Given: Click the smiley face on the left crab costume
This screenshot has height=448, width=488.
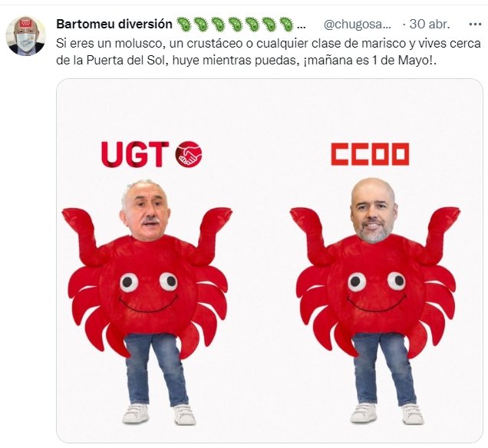Looking at the screenshot, I should click(x=148, y=292).
